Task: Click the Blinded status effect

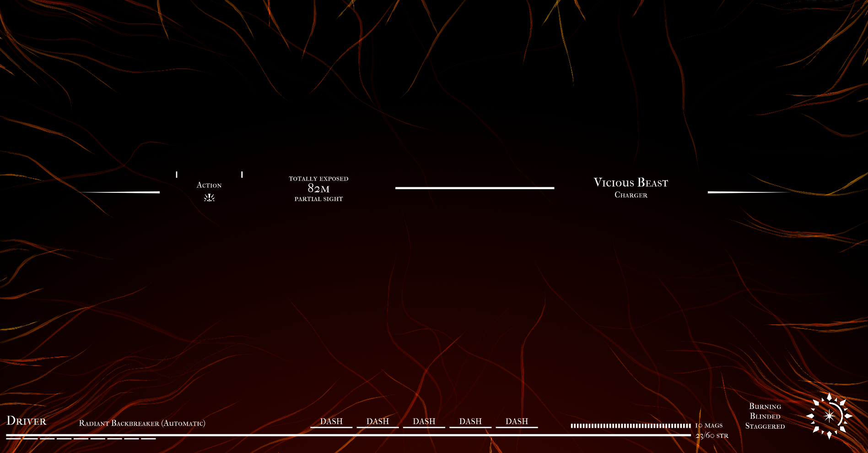Action: tap(765, 416)
